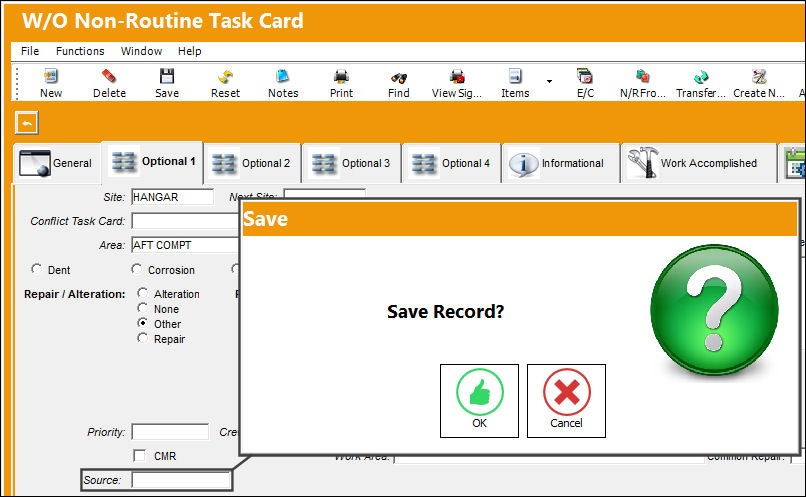Screen dimensions: 806x497
Task: Click the Items toolbar icon
Action: tap(515, 77)
